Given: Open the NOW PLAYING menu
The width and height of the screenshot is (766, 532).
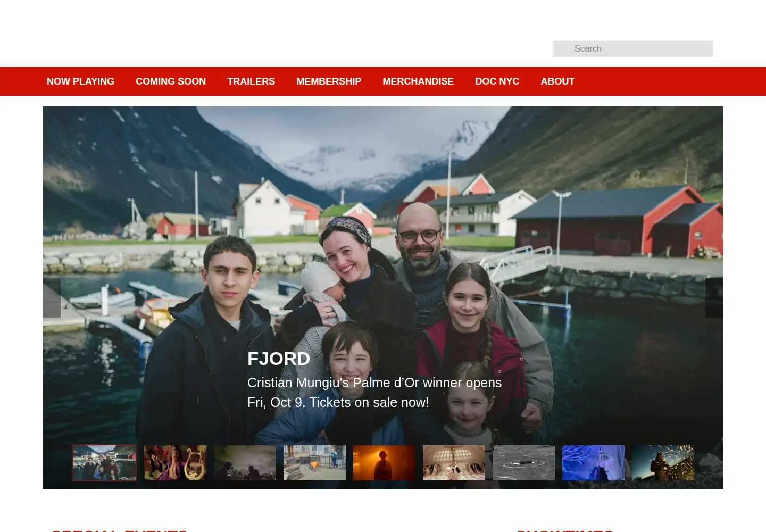Looking at the screenshot, I should 80,81.
